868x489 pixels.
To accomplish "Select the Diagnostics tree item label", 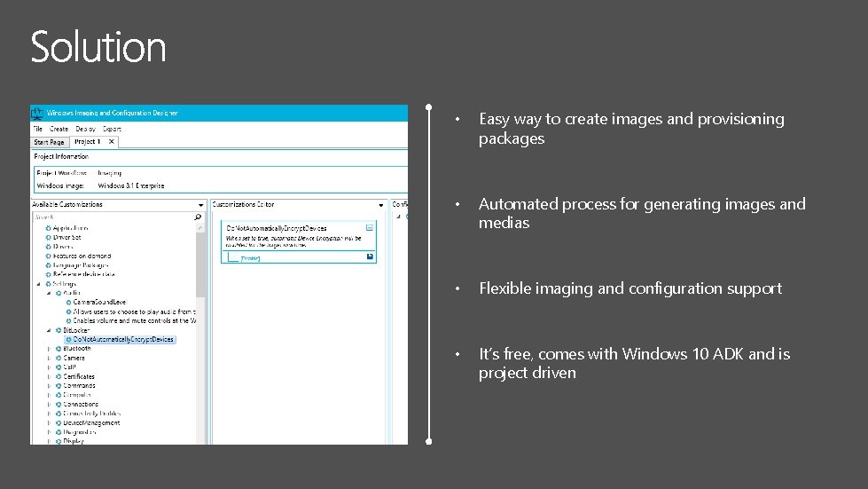I will (80, 432).
